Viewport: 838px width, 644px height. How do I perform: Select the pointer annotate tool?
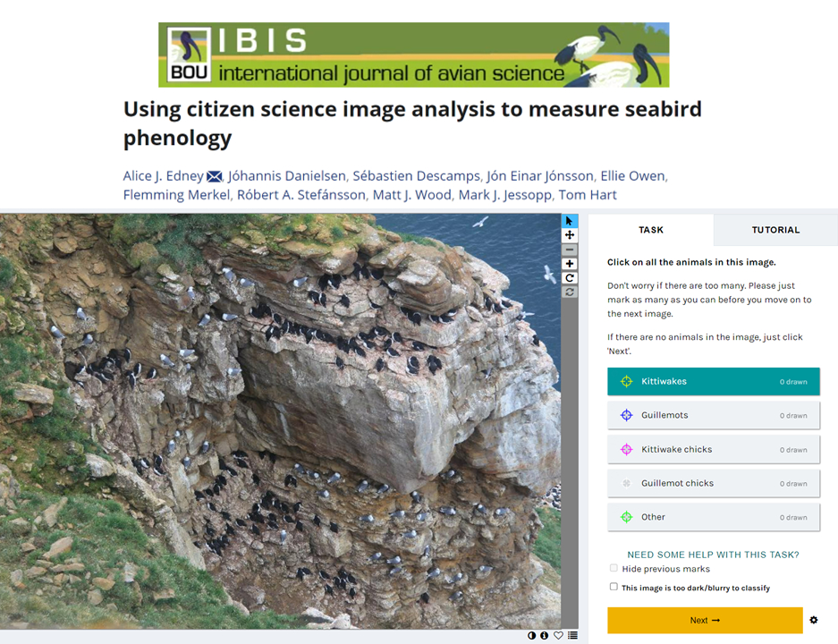tap(570, 221)
